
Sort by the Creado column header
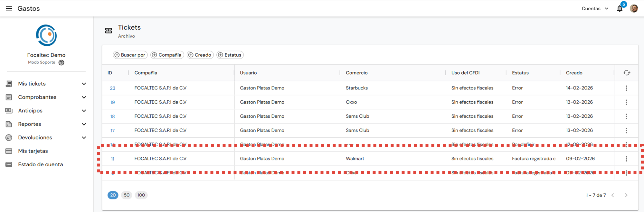click(574, 73)
